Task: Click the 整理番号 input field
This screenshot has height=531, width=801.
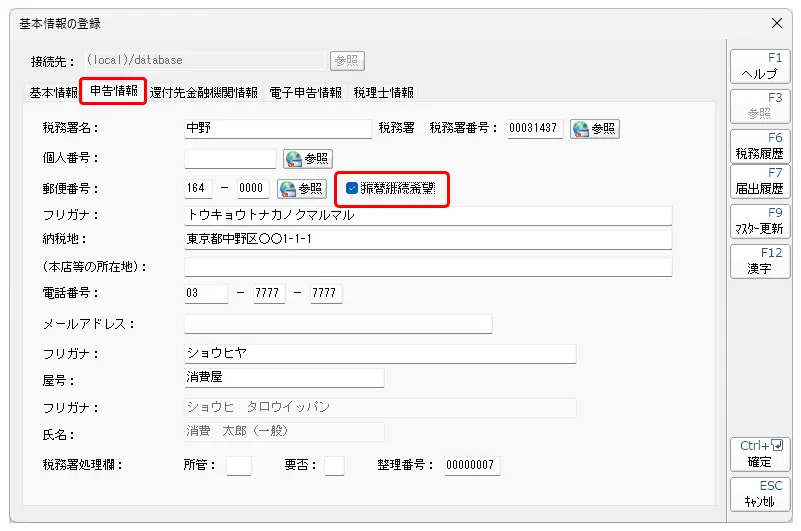Action: click(472, 465)
